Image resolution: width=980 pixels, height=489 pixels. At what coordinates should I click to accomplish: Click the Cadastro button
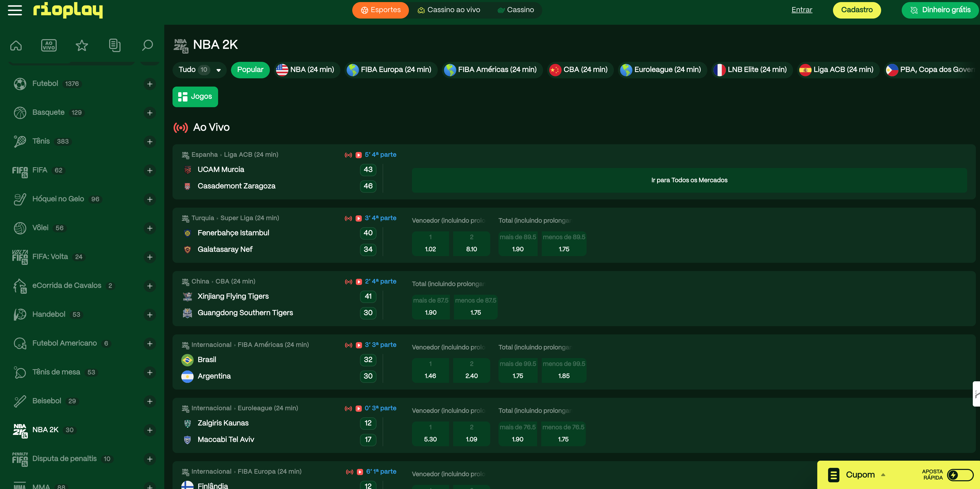coord(857,10)
